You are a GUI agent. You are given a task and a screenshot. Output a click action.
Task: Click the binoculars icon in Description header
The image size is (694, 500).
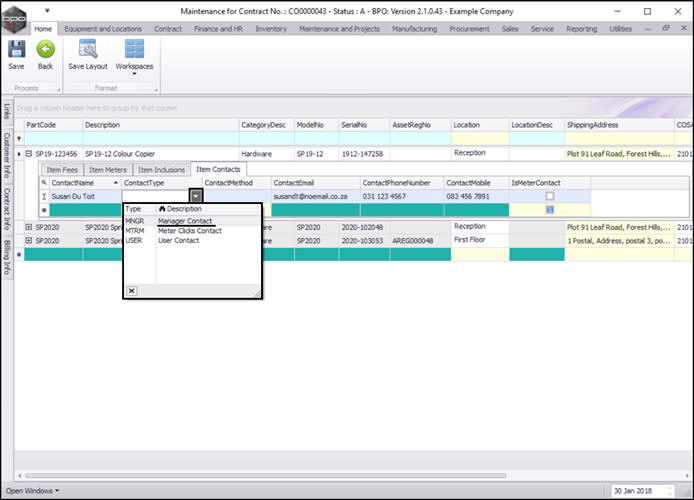point(162,208)
